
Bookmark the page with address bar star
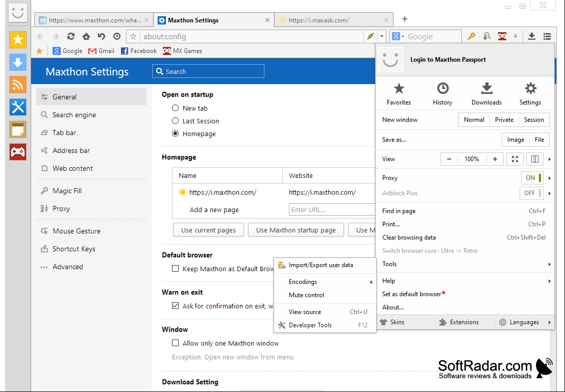pos(133,36)
